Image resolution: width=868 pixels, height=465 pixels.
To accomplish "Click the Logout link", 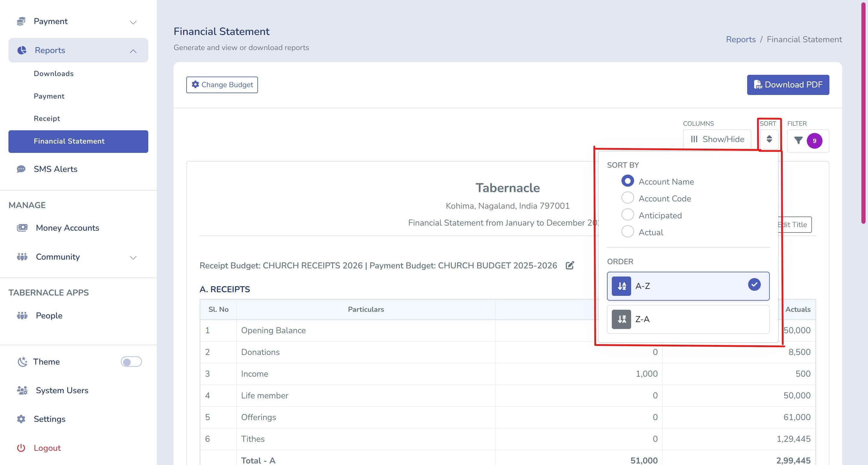I will click(47, 448).
